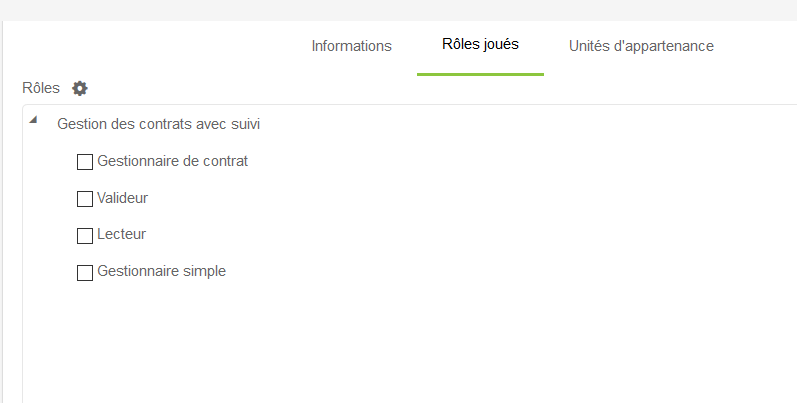
Task: Check the Lecteur role box
Action: [85, 236]
